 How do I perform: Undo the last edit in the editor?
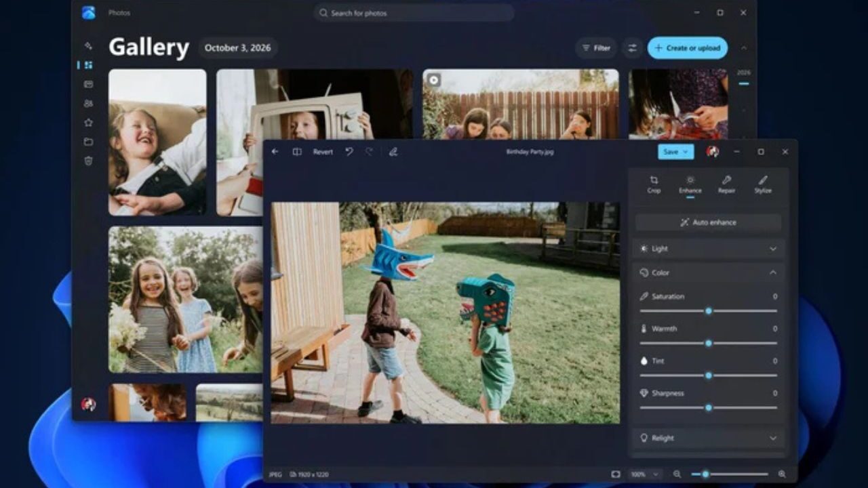[x=349, y=152]
